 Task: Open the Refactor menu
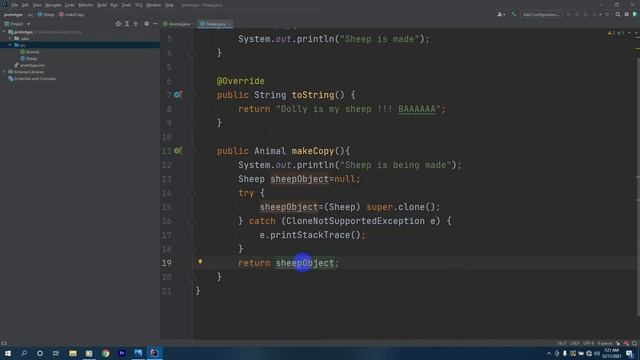pyautogui.click(x=86, y=5)
